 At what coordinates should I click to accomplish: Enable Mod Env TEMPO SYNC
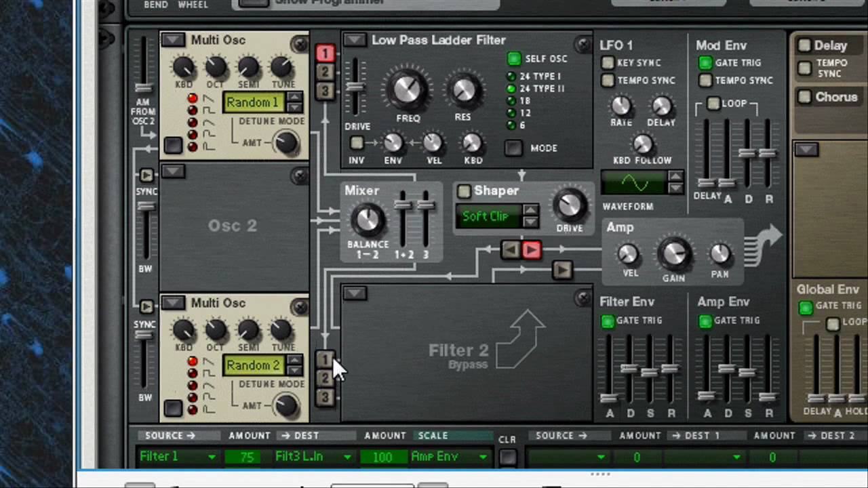(x=705, y=81)
